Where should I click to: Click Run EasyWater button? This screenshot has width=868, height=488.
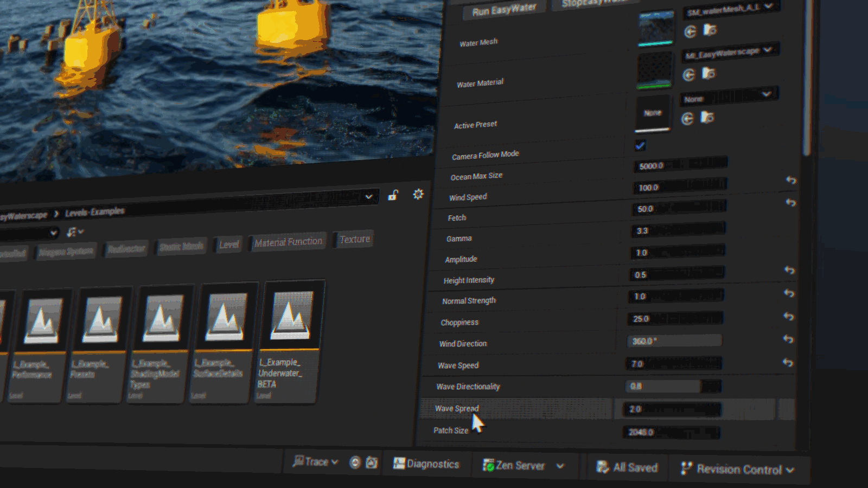504,10
